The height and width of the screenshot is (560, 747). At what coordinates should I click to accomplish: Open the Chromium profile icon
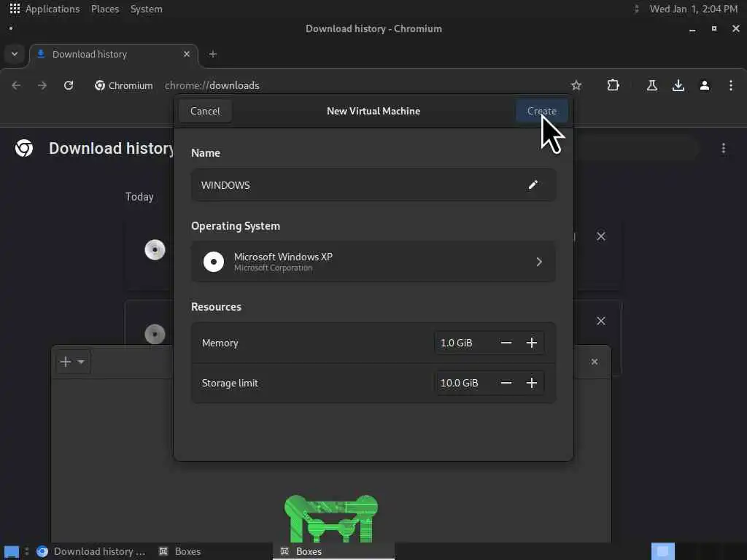pyautogui.click(x=705, y=85)
